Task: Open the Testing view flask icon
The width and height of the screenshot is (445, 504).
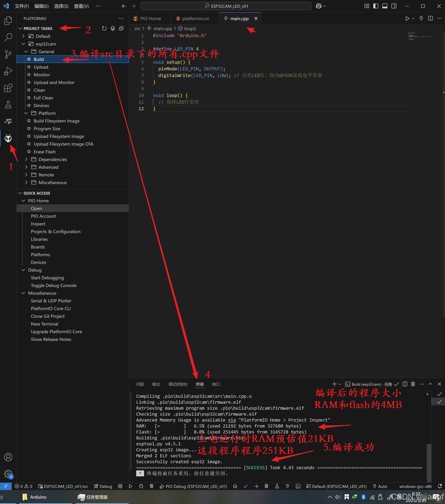Action: [8, 104]
